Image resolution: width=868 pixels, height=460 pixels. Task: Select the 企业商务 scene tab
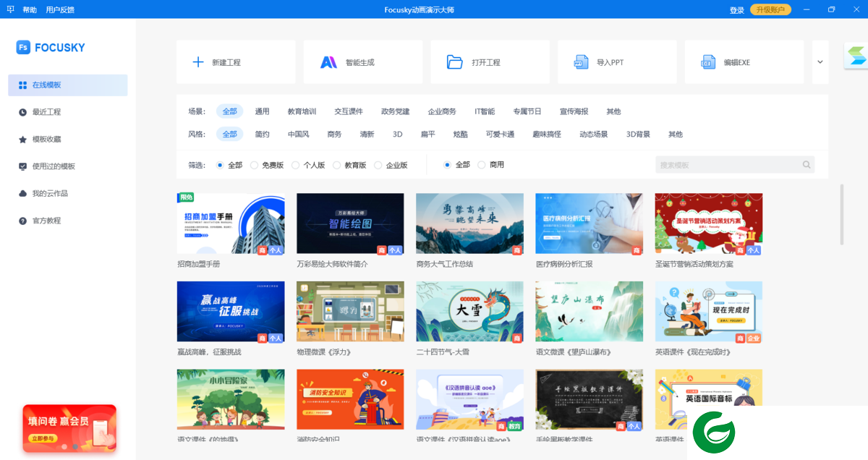(x=442, y=111)
